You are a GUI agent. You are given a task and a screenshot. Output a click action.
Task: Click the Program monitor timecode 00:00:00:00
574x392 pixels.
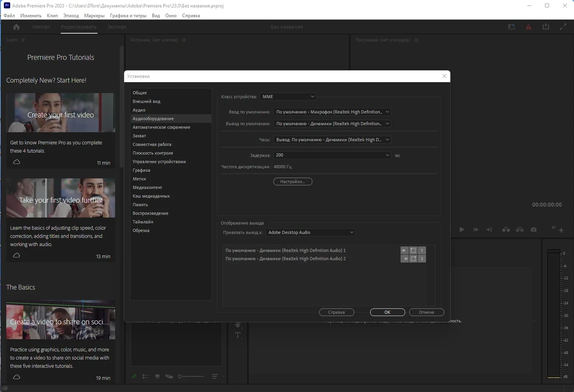pos(547,205)
